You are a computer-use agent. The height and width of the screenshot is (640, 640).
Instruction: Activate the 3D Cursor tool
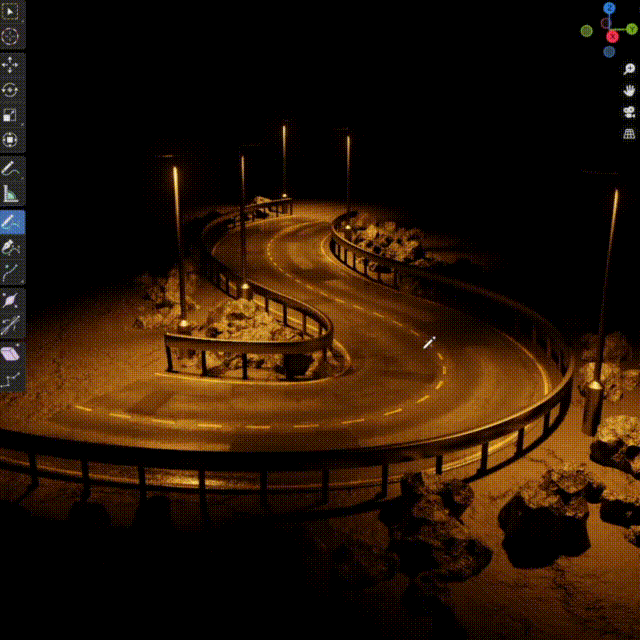click(11, 37)
